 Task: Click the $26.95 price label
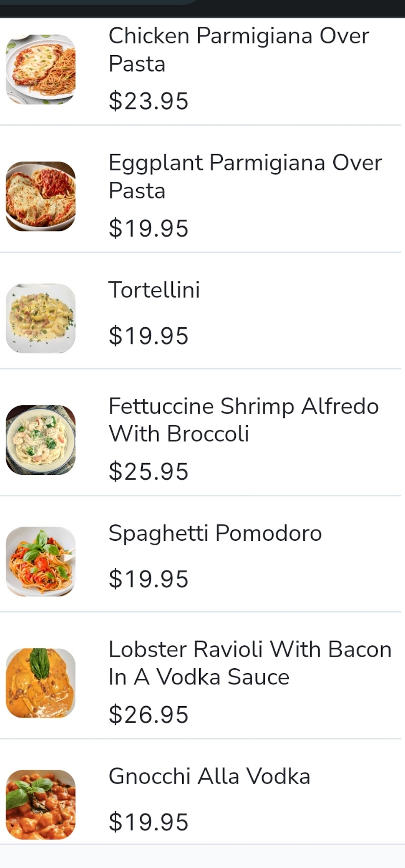(x=148, y=714)
